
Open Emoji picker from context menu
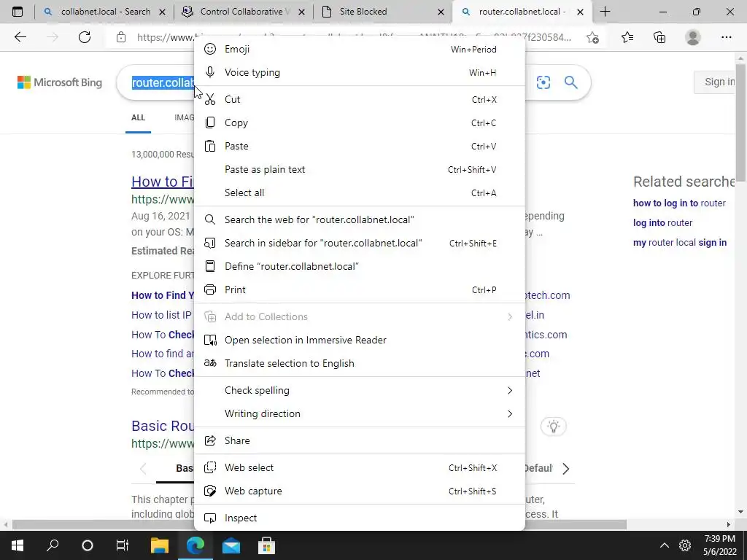click(359, 49)
